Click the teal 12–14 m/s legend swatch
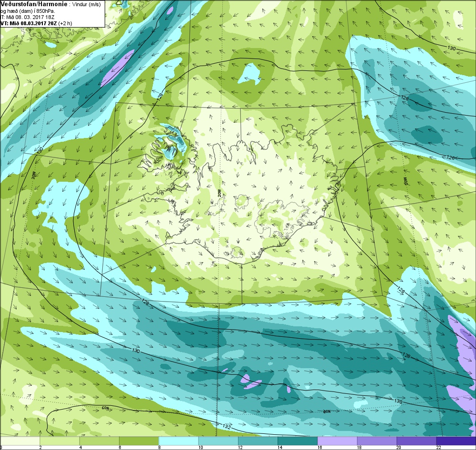The height and width of the screenshot is (450, 476). (258, 440)
